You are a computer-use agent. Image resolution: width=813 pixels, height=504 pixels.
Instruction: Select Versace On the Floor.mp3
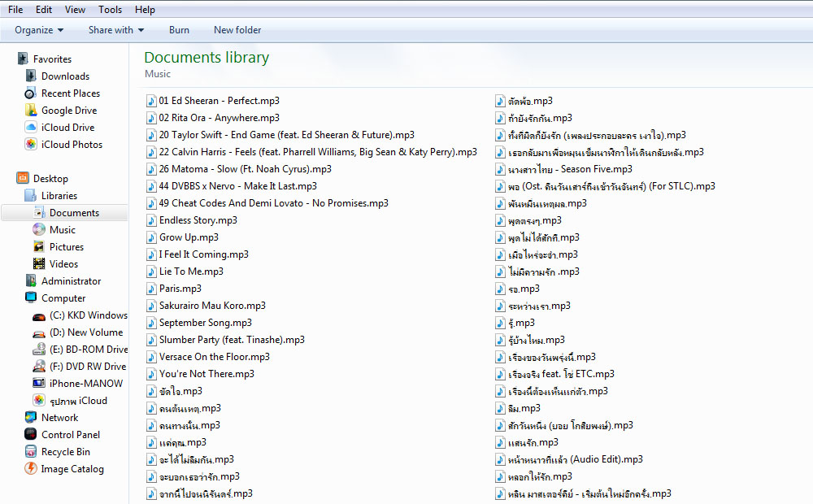pos(208,357)
